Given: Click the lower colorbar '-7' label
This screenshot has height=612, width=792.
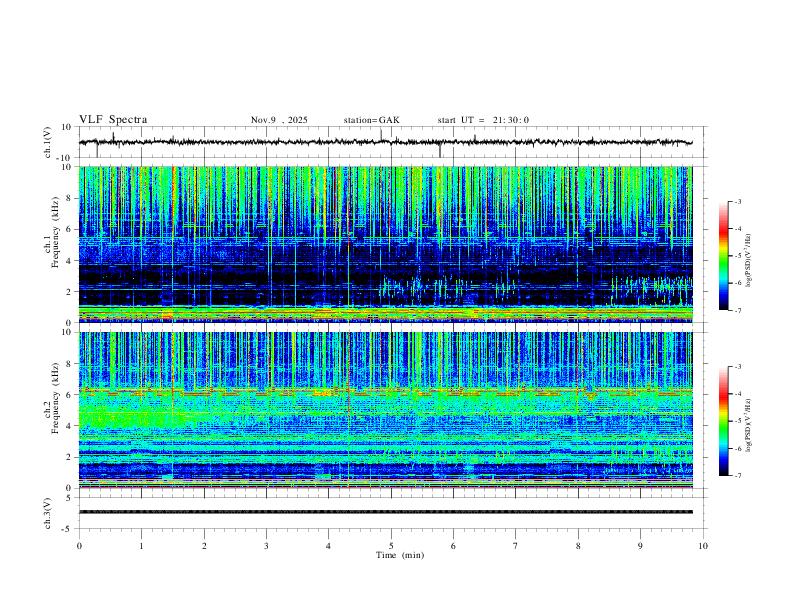Looking at the screenshot, I should (x=737, y=476).
